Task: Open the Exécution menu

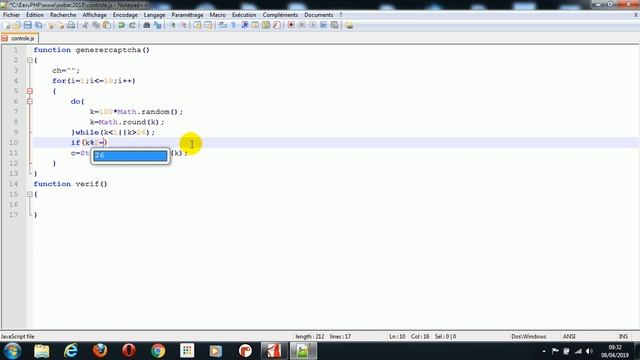Action: 244,15
